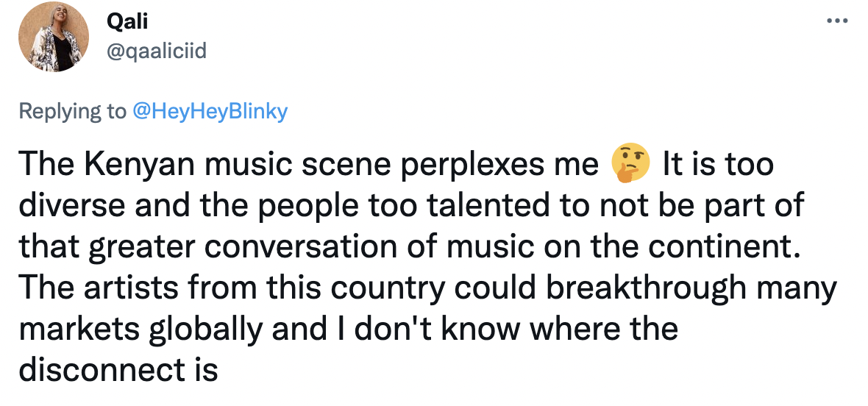Click the 'Replying to' label text
Viewport: 868px width, 406px height.
[x=72, y=111]
